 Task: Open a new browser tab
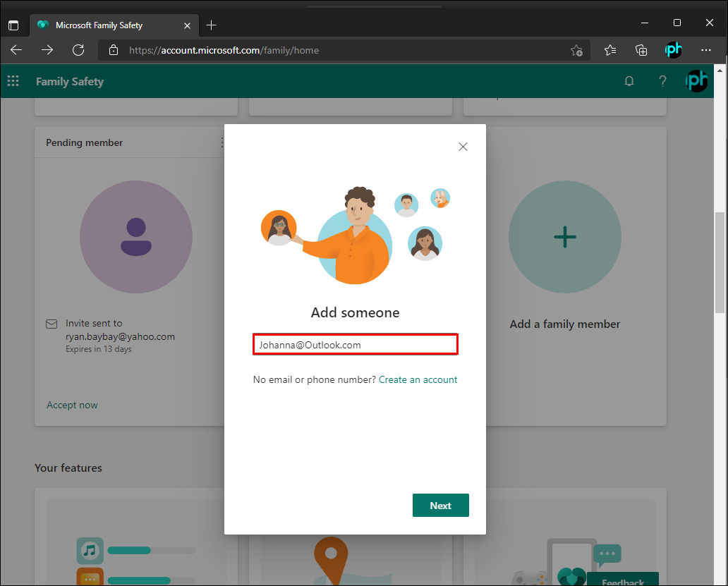211,25
